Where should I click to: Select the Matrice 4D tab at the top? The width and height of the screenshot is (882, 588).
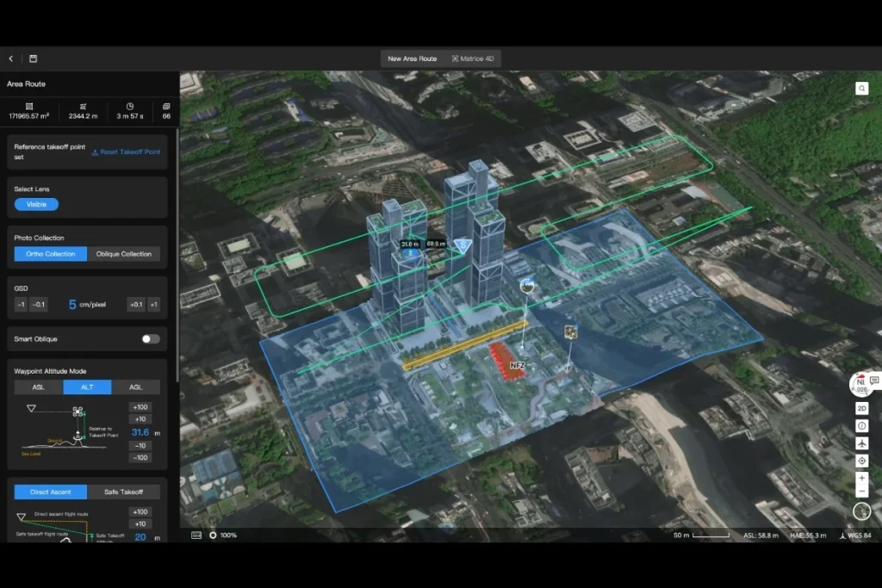(x=474, y=59)
